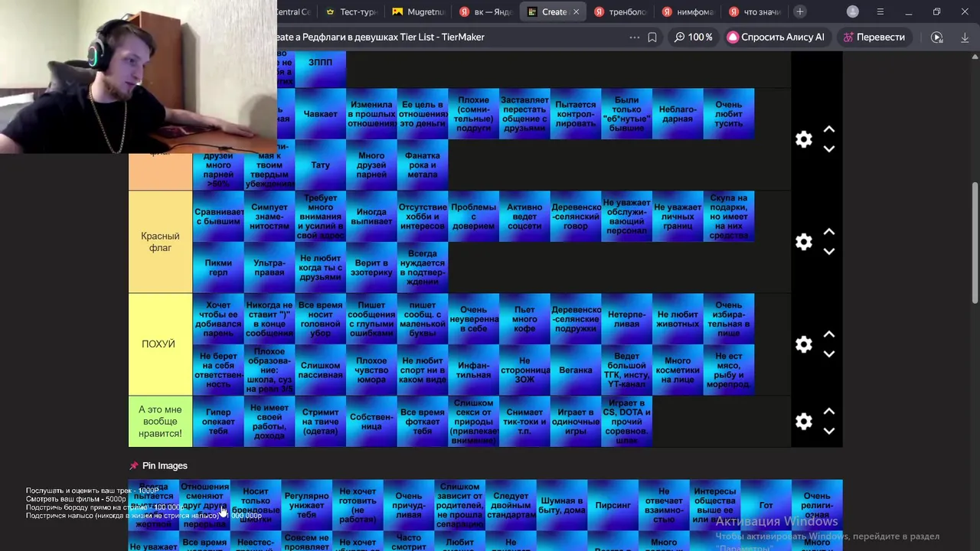Screen dimensions: 980x551
Task: Select the 'ЗППП' tile
Action: 320,69
